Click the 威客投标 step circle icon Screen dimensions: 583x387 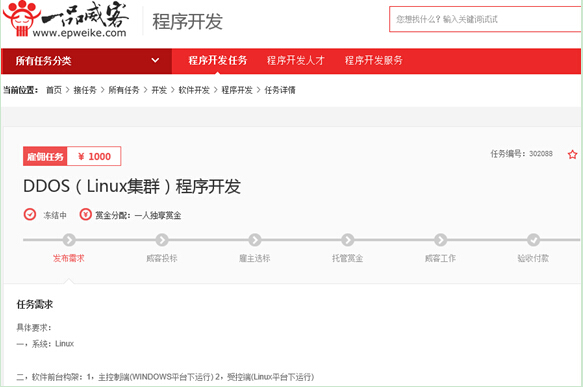(x=162, y=240)
